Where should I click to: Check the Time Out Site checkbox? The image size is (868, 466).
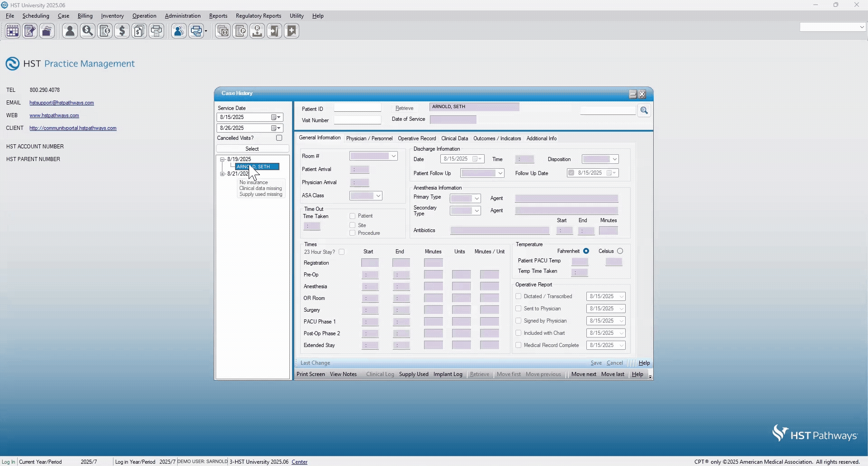(x=353, y=225)
